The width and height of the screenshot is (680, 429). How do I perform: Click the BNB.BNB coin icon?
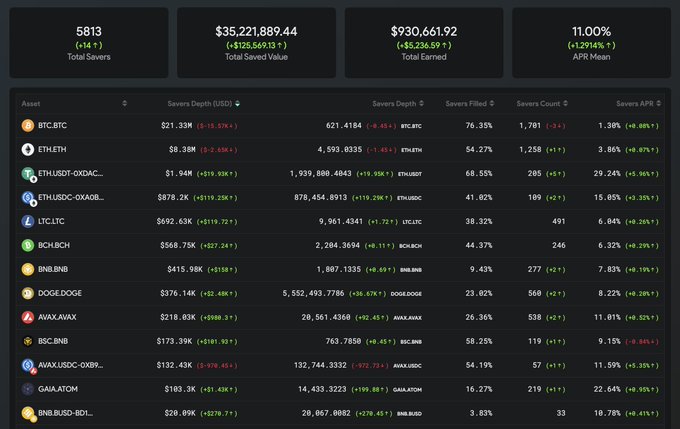[28, 269]
